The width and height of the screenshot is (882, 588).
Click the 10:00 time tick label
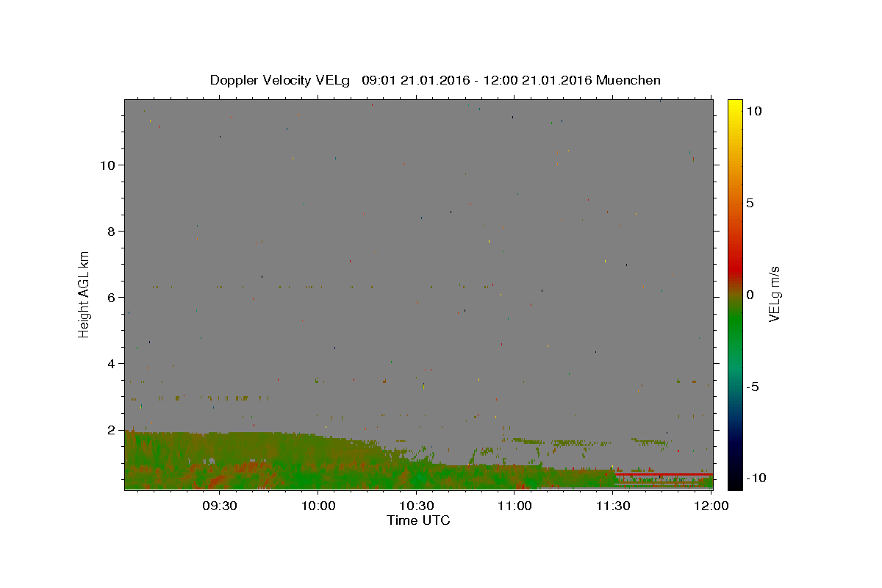coord(318,506)
